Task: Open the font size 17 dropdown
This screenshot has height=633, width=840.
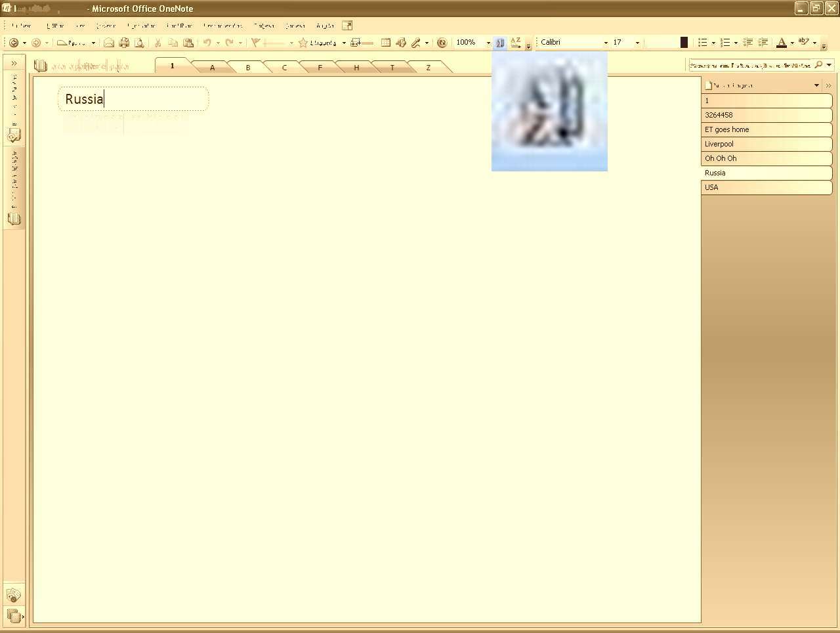Action: click(637, 43)
